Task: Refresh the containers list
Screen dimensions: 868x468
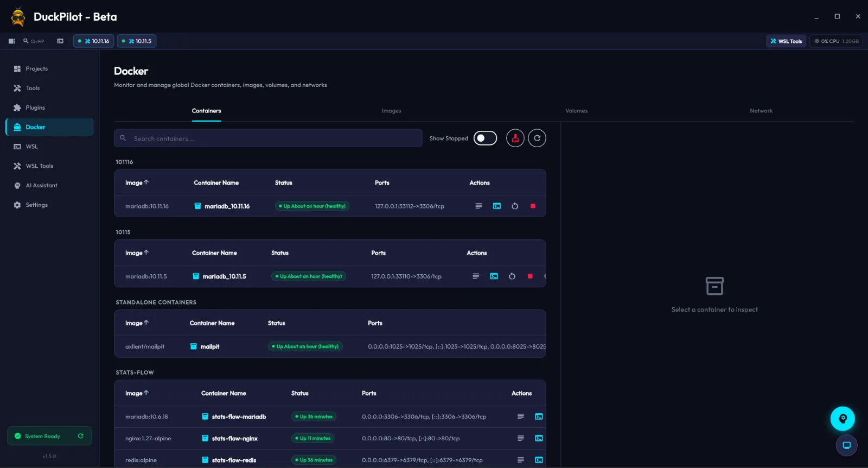Action: (x=537, y=138)
